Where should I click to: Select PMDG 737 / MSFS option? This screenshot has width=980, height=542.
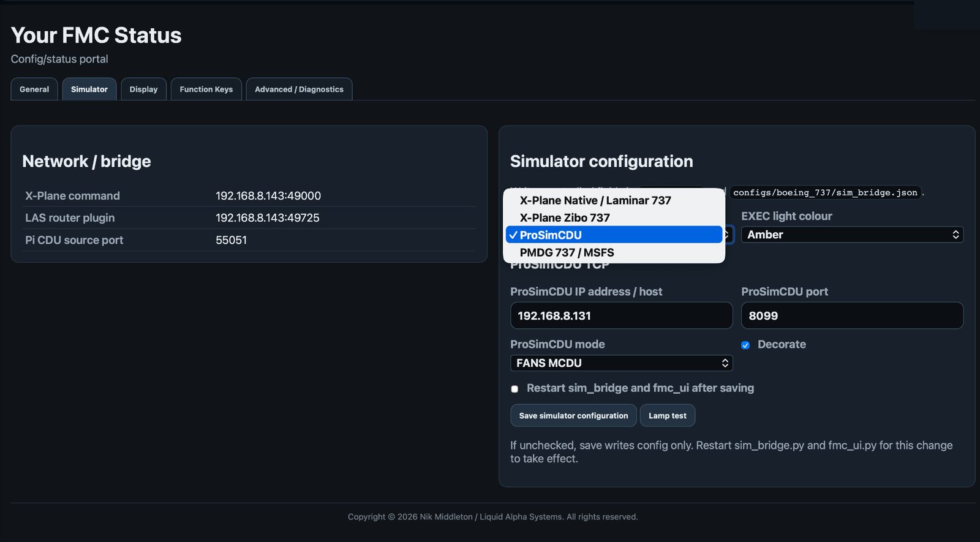[614, 252]
